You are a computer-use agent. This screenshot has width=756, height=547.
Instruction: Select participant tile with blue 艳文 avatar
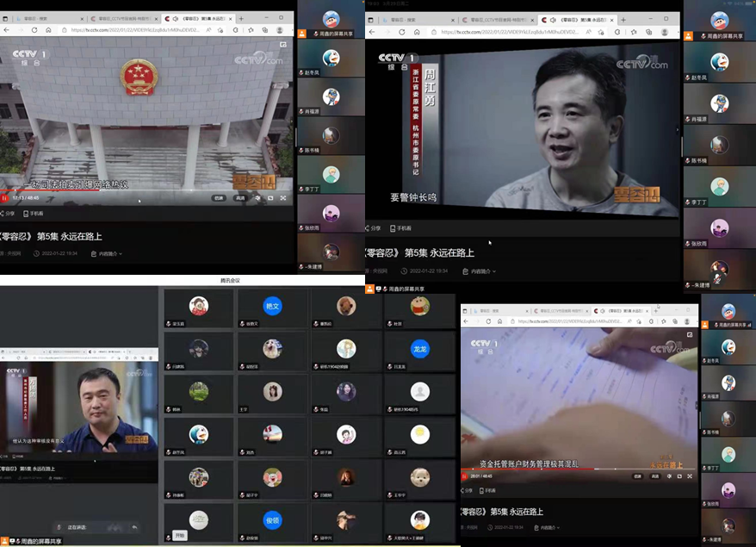click(273, 307)
